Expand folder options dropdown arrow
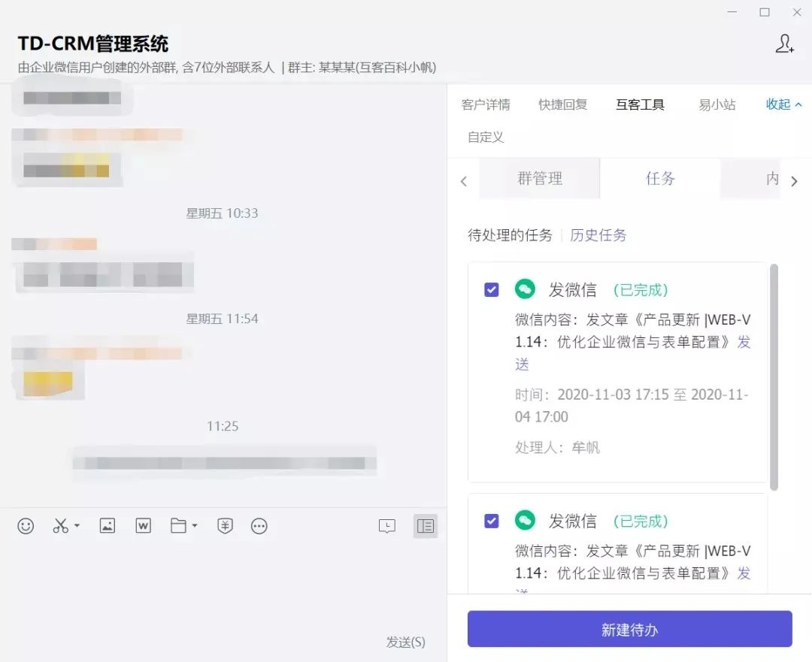 pyautogui.click(x=195, y=526)
